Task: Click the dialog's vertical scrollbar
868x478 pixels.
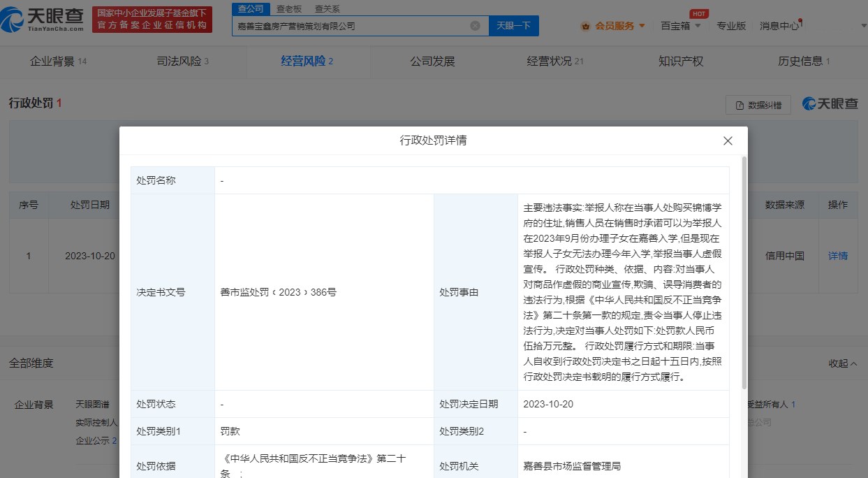Action: click(744, 273)
